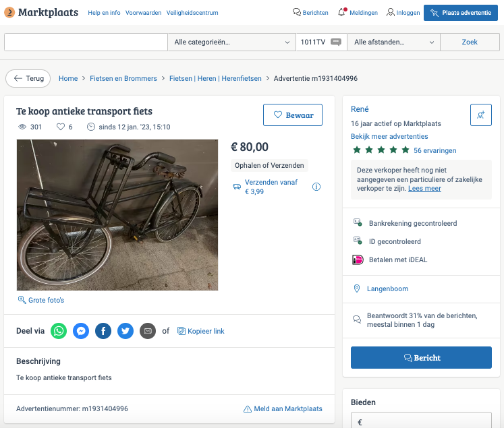The height and width of the screenshot is (428, 504).
Task: Share the ad via Messenger icon
Action: pos(81,331)
